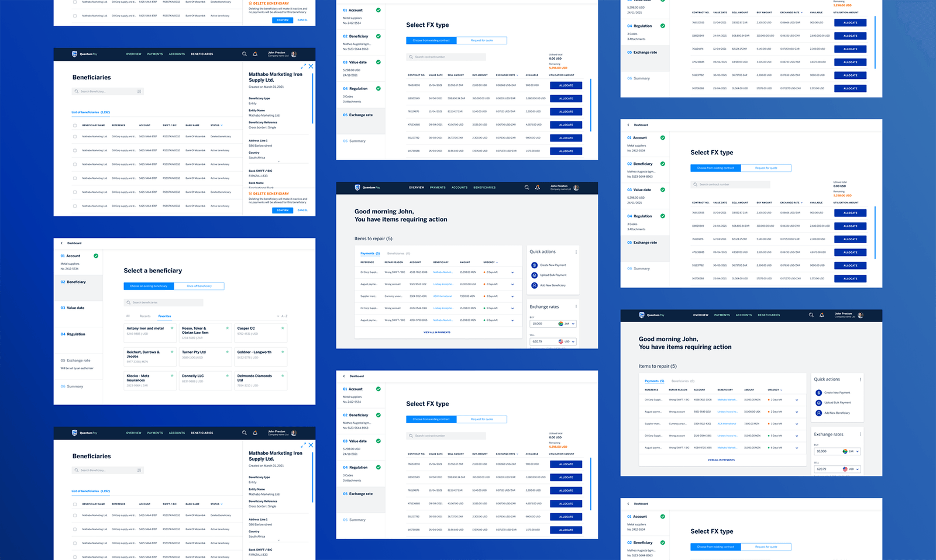Image resolution: width=936 pixels, height=560 pixels.
Task: Expand Country section chevron in upper-left beneficiary detail panel
Action: click(278, 161)
